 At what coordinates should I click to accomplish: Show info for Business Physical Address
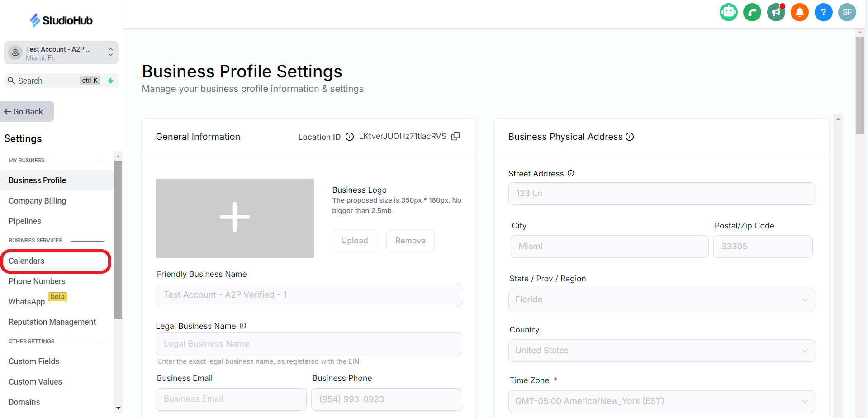(x=630, y=137)
